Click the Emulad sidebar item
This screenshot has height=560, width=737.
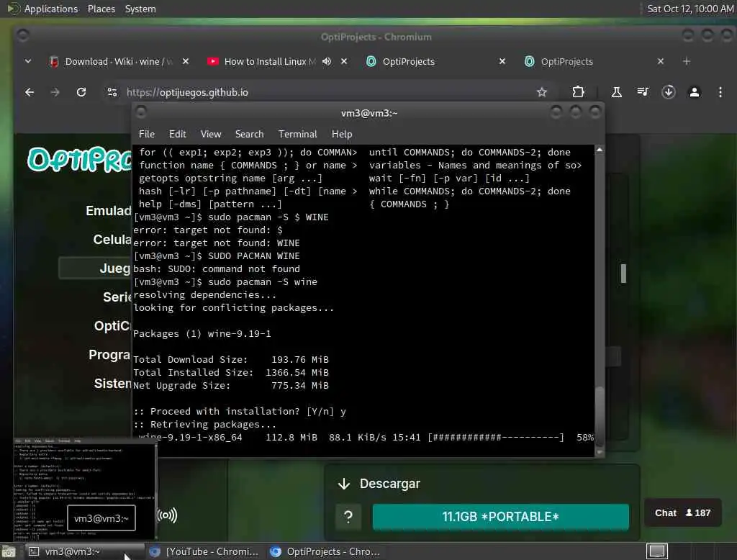[x=108, y=211]
